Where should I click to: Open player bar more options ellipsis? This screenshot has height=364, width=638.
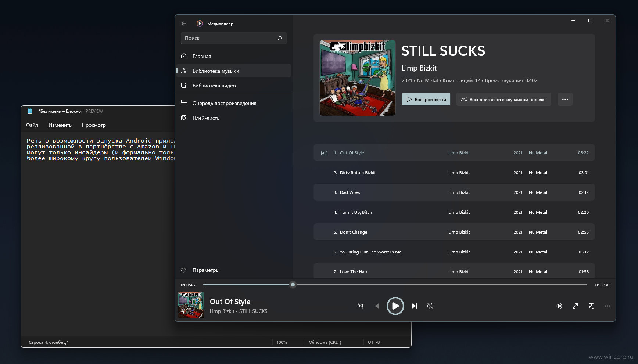pyautogui.click(x=607, y=306)
